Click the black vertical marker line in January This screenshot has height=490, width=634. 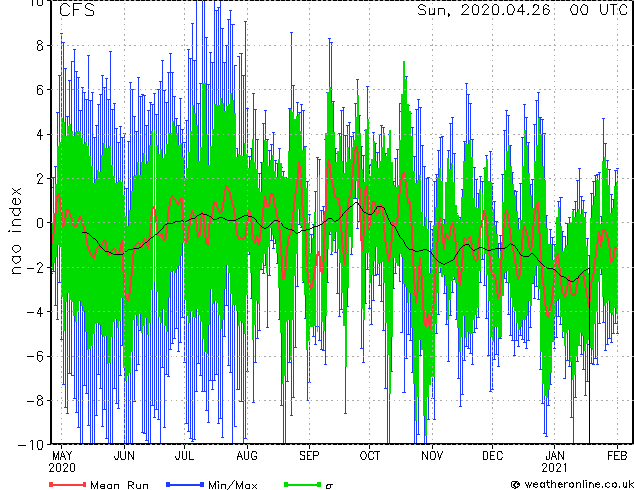(x=589, y=356)
